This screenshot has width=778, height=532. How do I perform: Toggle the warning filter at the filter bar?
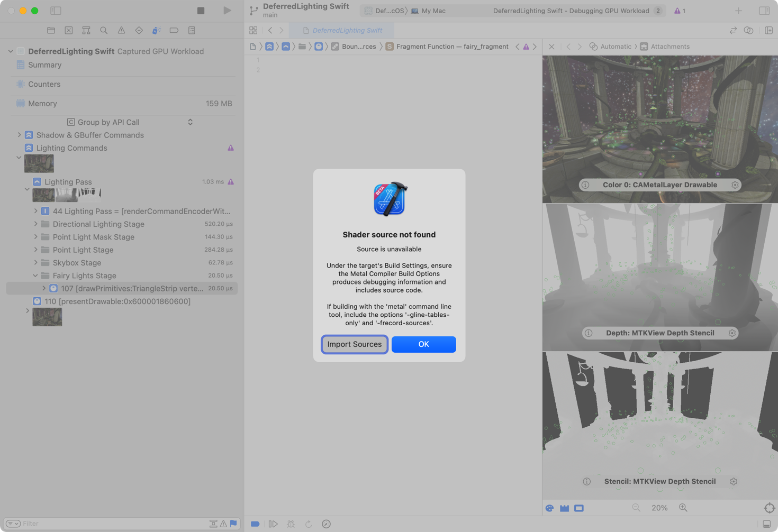(223, 524)
